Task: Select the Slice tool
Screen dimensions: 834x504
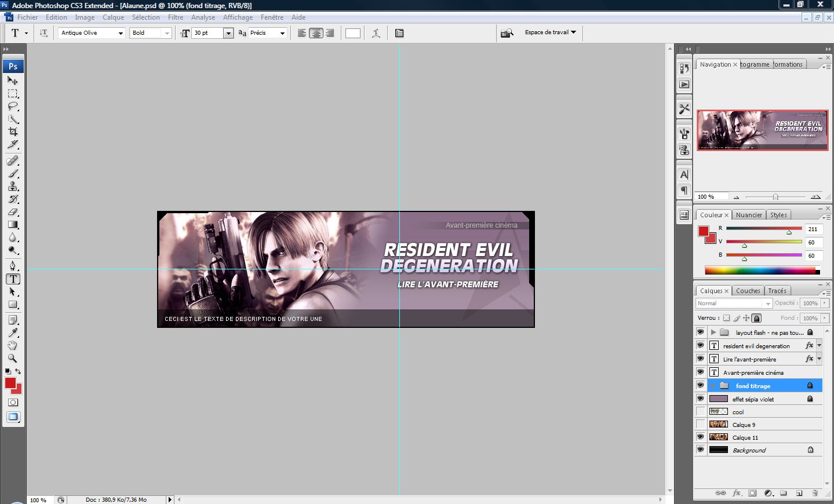Action: click(x=13, y=144)
